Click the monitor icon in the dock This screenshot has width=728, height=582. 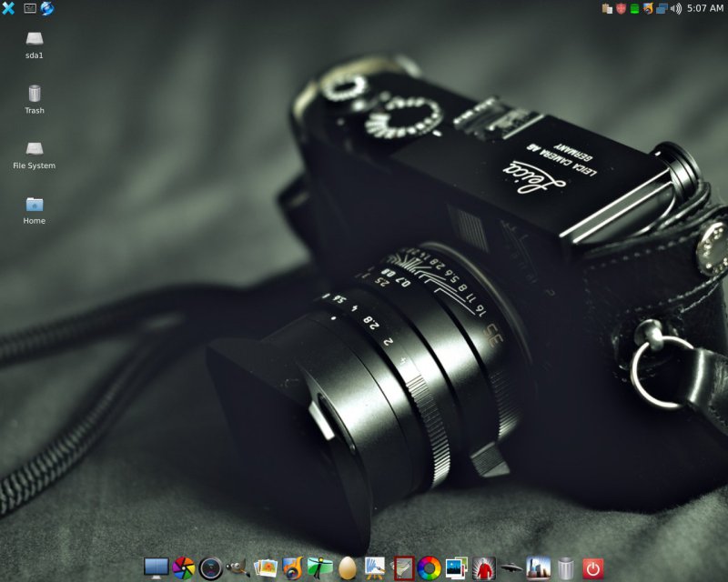pyautogui.click(x=156, y=568)
